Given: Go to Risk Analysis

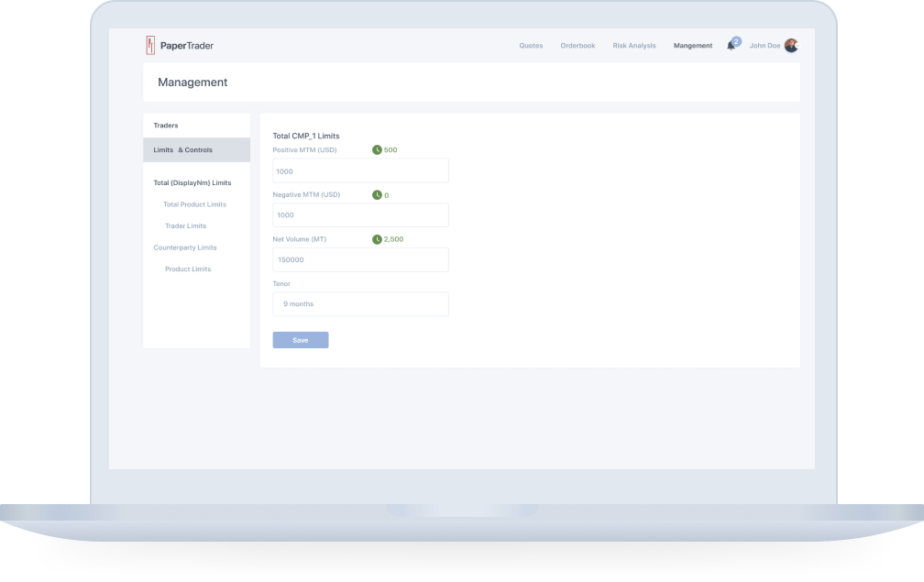Looking at the screenshot, I should [x=634, y=45].
